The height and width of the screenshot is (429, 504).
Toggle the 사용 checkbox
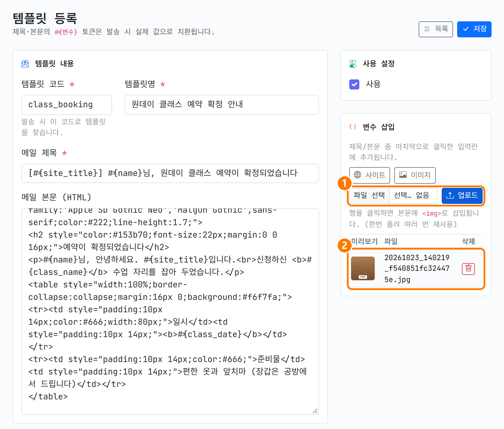354,84
